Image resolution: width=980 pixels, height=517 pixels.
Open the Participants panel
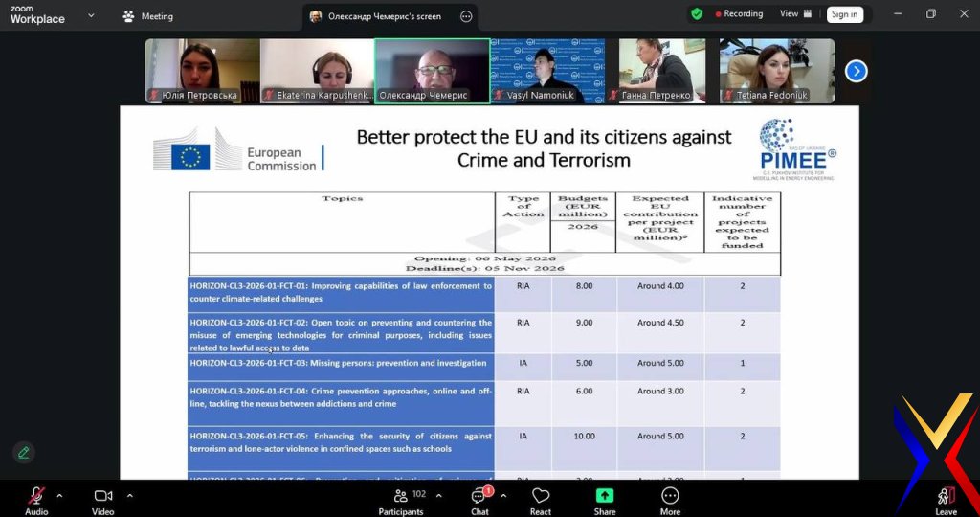click(401, 497)
